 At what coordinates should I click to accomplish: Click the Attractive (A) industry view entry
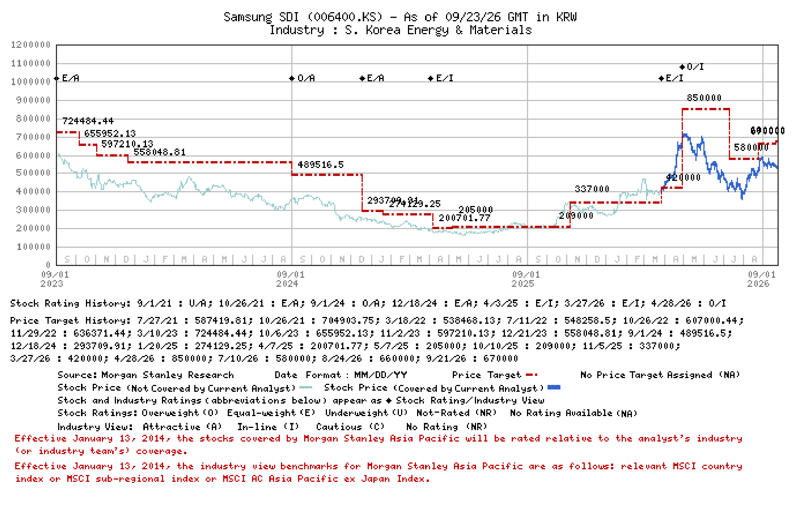[182, 427]
